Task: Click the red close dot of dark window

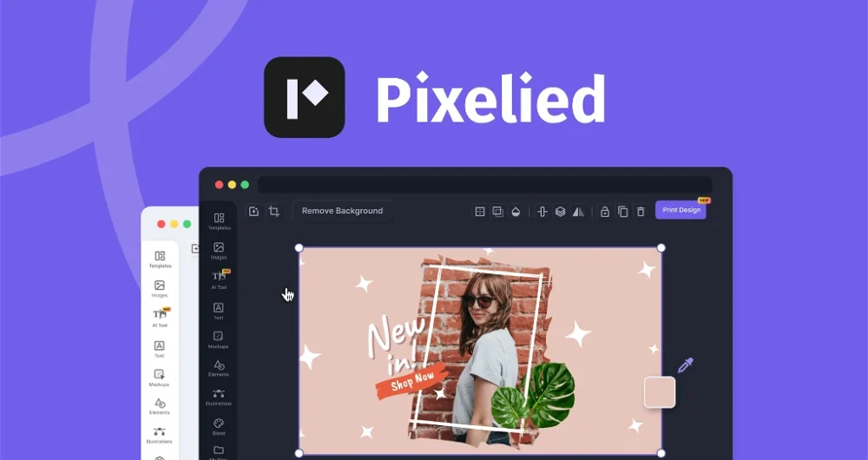Action: (220, 185)
